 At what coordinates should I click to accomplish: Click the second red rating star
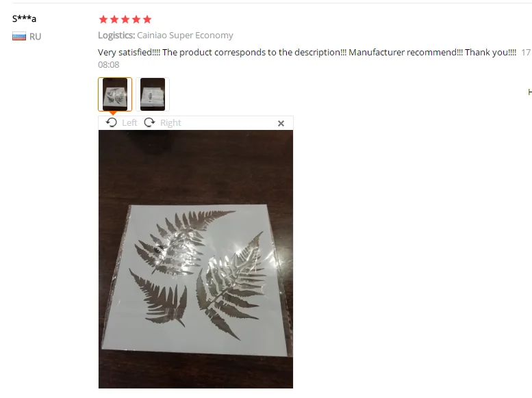[x=114, y=19]
